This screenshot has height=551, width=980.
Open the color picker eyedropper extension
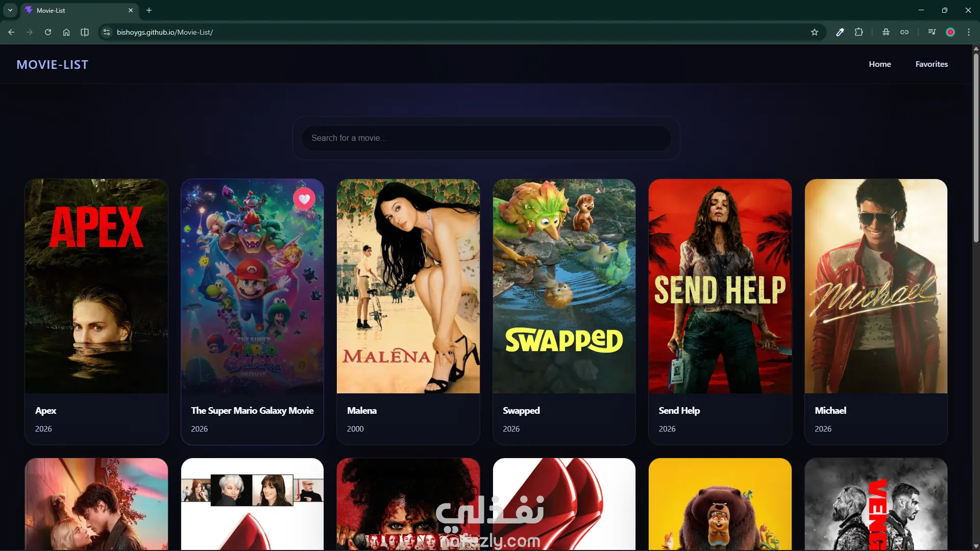[840, 32]
